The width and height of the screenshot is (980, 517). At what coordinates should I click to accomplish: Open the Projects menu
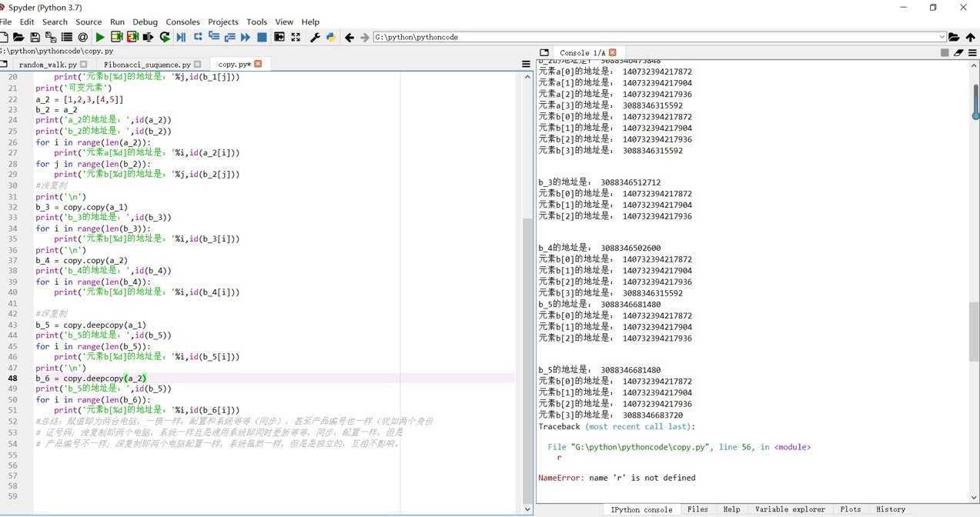(223, 22)
